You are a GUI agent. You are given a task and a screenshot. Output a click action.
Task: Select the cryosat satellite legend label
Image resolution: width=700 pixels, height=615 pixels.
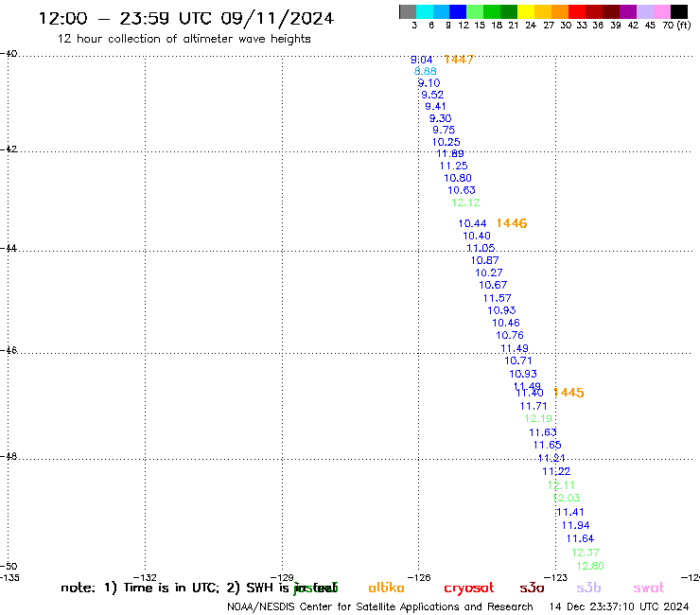pos(469,589)
